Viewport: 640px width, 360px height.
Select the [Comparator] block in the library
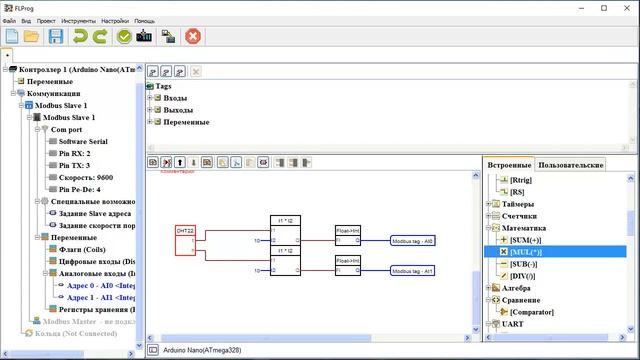click(532, 312)
